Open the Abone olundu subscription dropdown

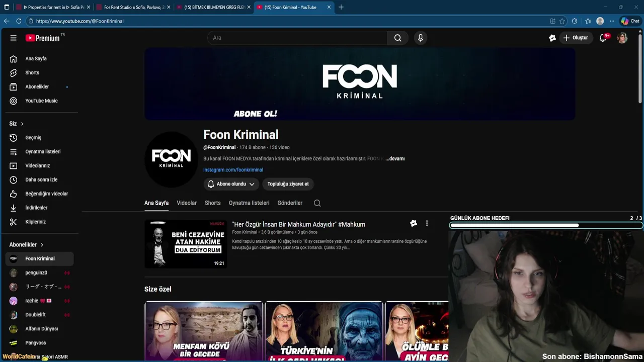click(231, 184)
